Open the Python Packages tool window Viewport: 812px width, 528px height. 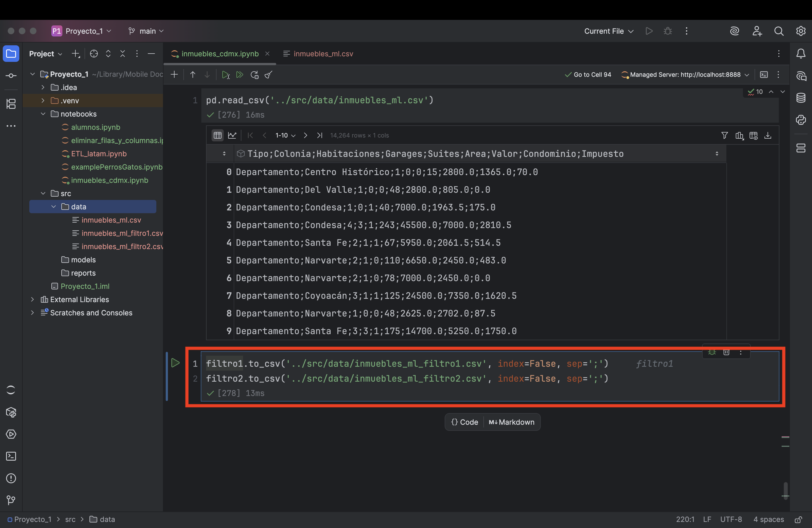[x=11, y=412]
